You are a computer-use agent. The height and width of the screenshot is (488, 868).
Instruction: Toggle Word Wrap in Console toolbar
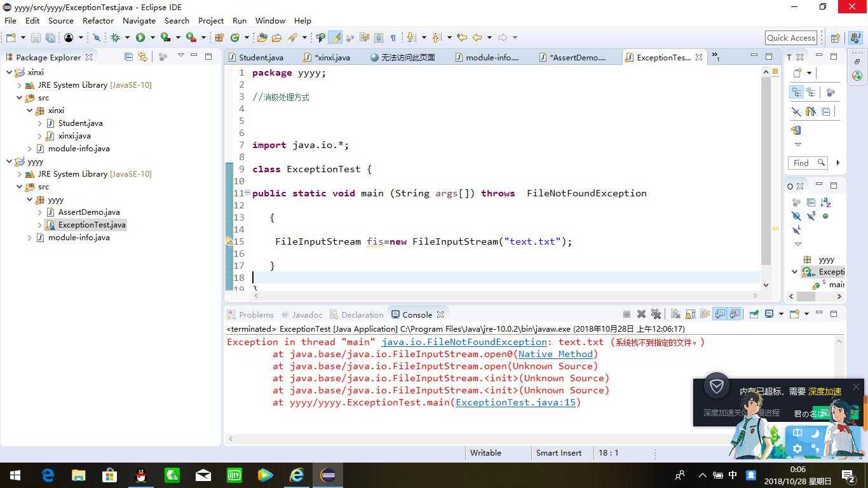pos(705,314)
